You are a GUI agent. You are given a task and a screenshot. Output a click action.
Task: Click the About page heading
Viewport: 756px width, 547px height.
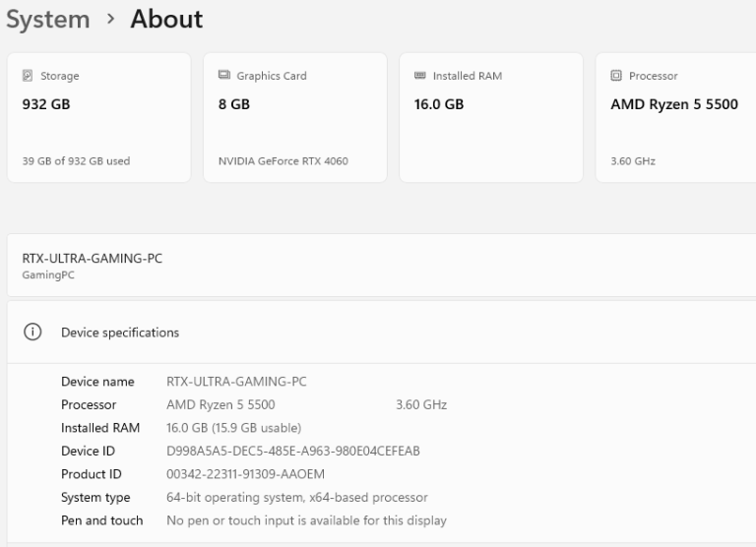pyautogui.click(x=166, y=19)
